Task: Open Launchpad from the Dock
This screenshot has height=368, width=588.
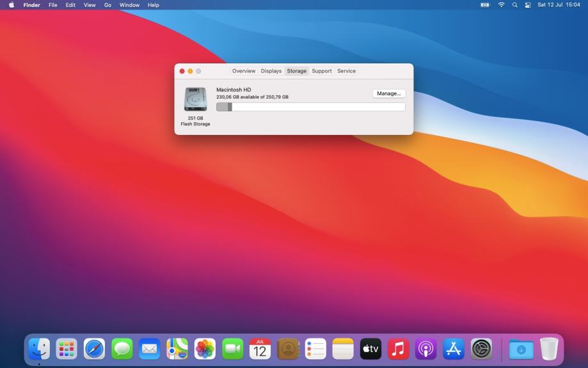Action: (67, 349)
